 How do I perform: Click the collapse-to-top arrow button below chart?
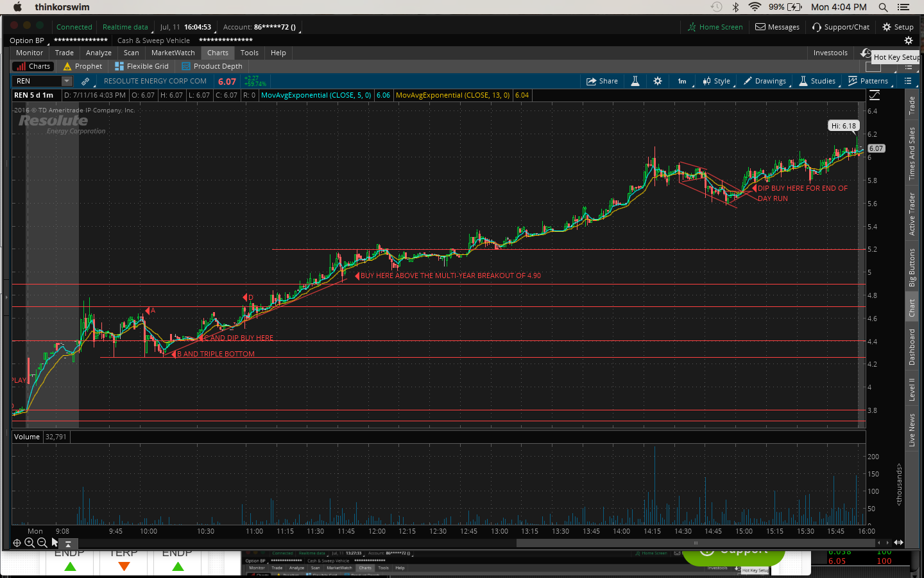[68, 543]
